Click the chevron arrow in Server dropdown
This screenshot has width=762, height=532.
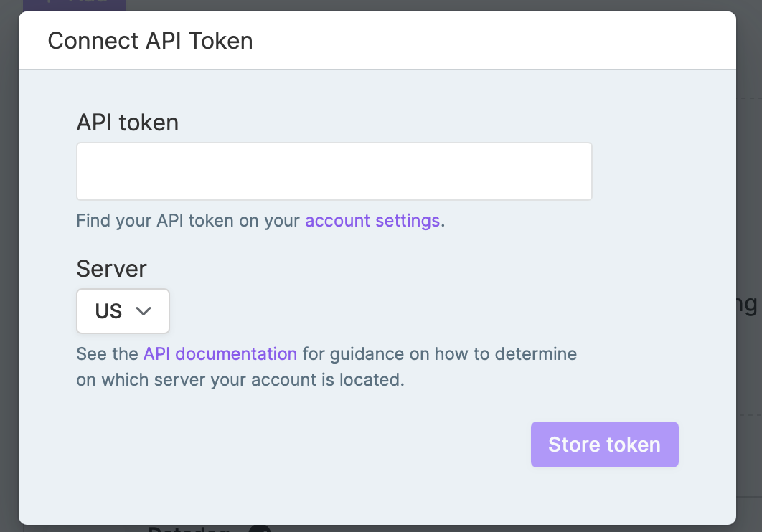tap(144, 311)
